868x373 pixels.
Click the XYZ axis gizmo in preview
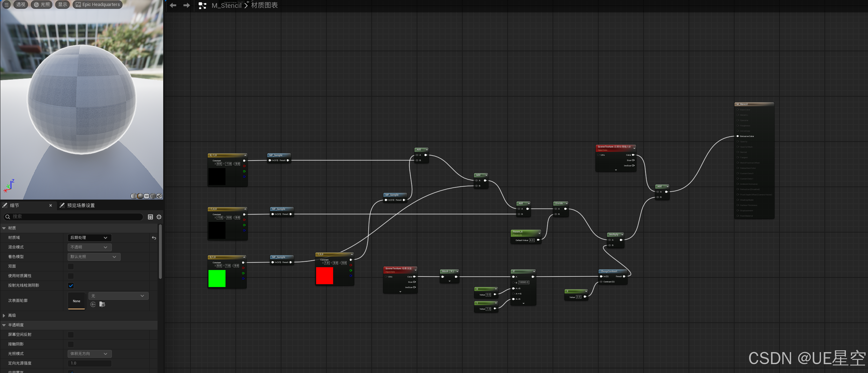coord(9,185)
